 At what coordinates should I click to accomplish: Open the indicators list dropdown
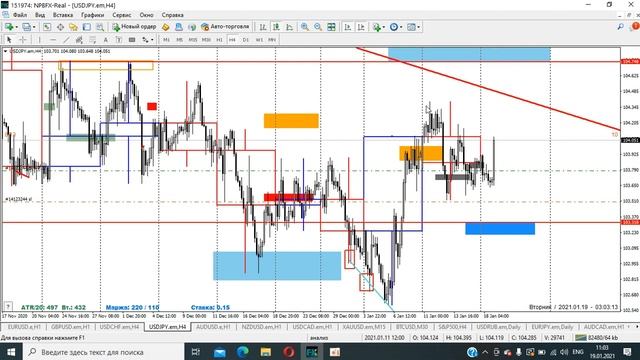click(x=378, y=27)
